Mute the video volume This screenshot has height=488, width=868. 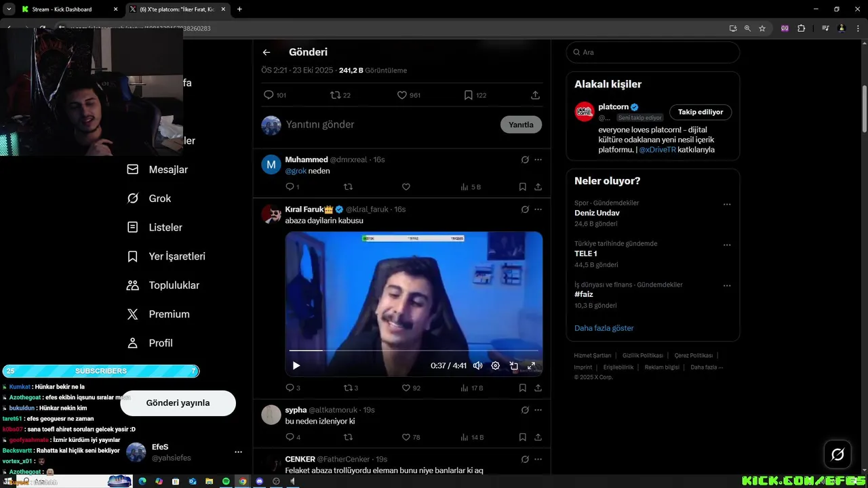pyautogui.click(x=477, y=365)
